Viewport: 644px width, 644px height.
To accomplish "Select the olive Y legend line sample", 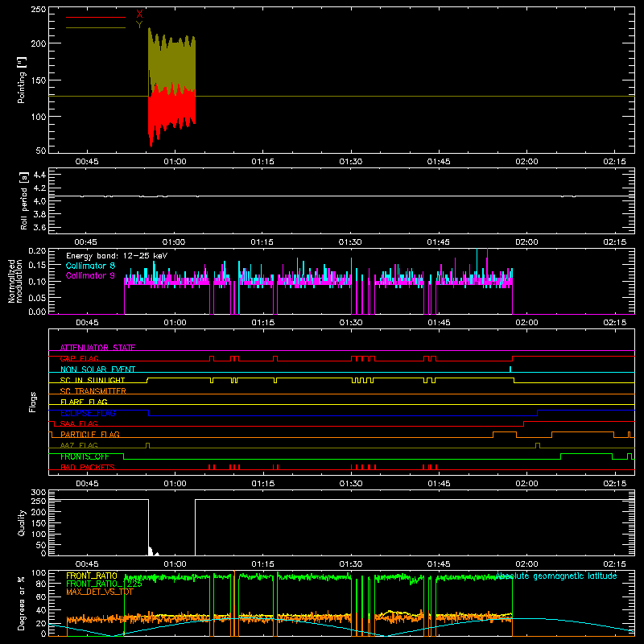I will pos(96,28).
